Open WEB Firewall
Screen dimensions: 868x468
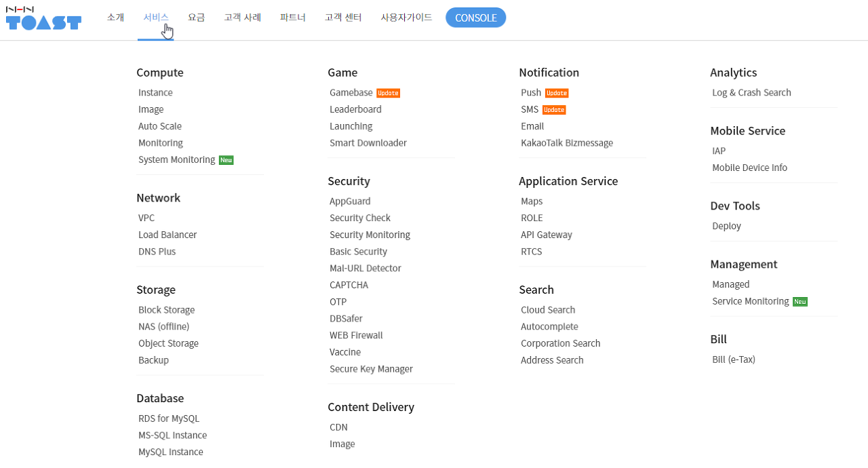point(356,336)
